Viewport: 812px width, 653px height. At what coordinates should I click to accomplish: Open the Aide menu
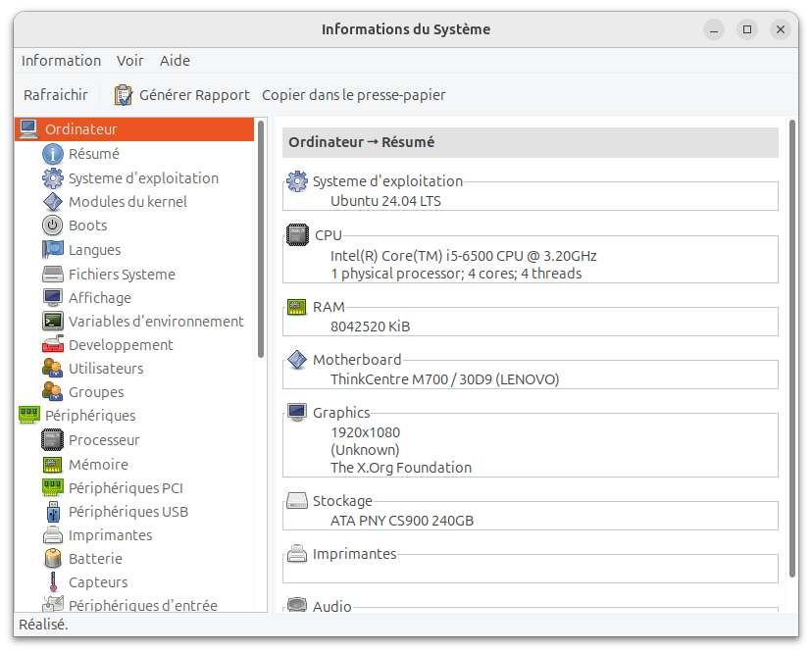coord(175,61)
